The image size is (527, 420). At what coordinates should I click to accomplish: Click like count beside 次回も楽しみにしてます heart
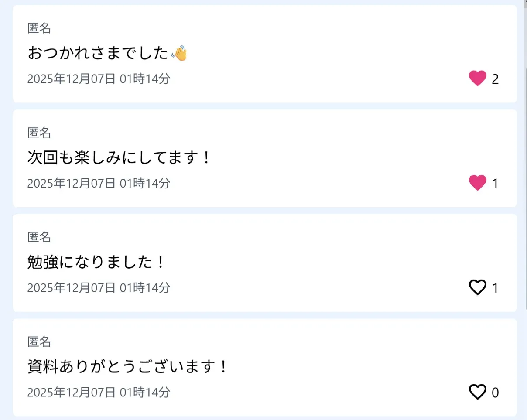point(495,184)
